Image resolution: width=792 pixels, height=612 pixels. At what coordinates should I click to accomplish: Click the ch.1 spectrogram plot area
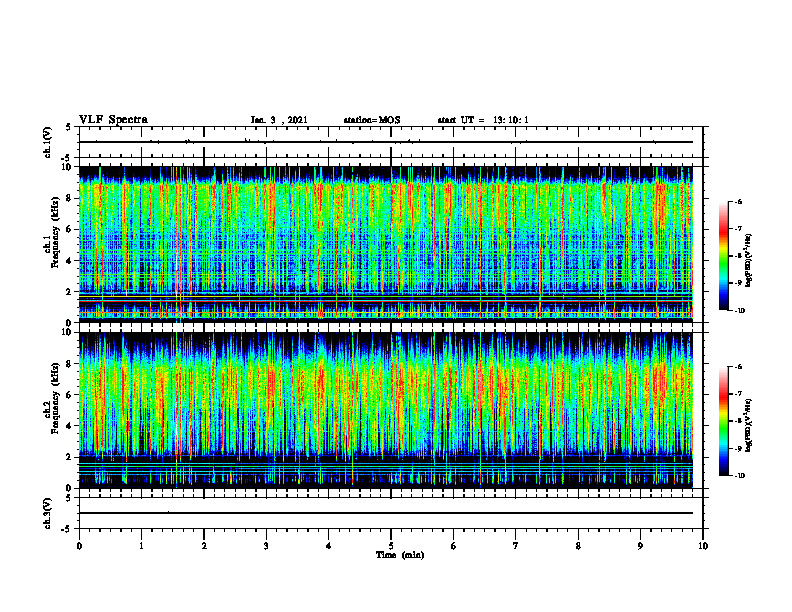(386, 244)
